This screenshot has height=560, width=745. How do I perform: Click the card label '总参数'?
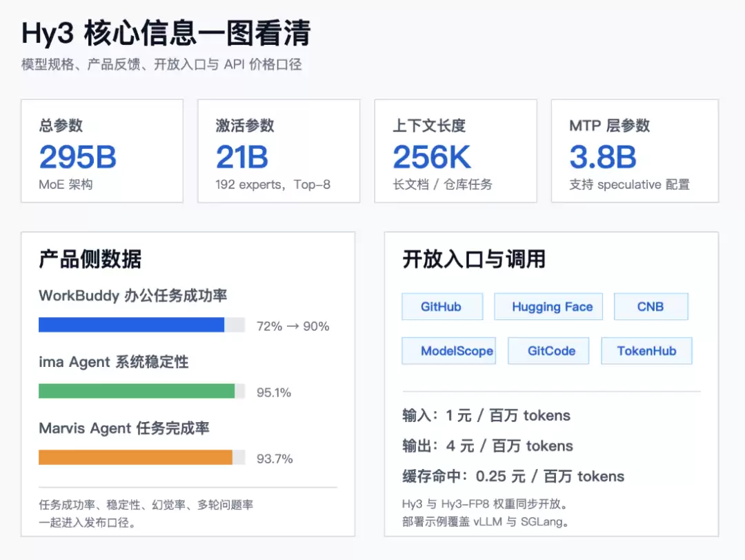(x=61, y=126)
